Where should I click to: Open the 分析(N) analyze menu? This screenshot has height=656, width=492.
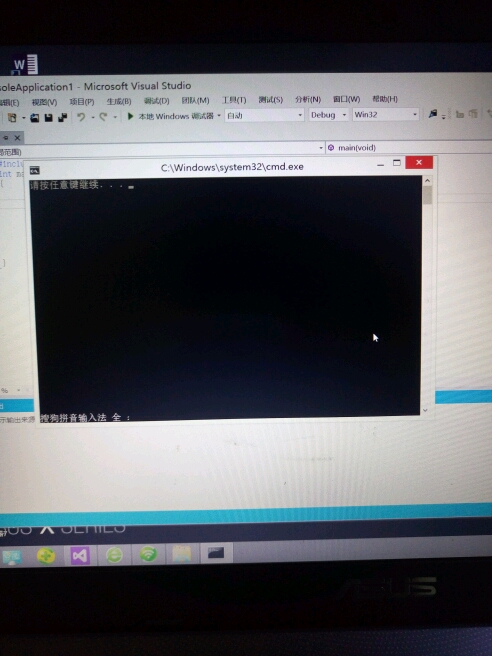pyautogui.click(x=308, y=99)
